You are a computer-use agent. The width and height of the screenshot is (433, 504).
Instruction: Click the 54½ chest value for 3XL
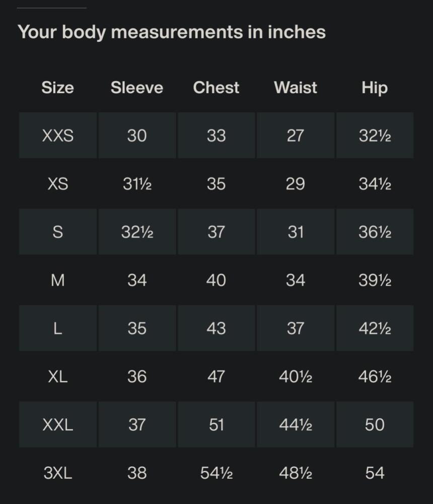click(x=216, y=473)
